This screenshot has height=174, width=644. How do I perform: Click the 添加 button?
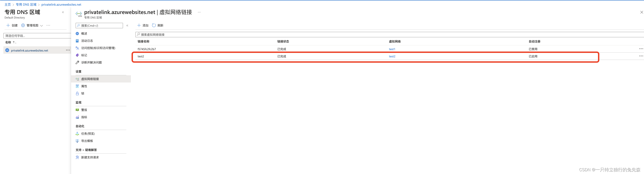[143, 25]
